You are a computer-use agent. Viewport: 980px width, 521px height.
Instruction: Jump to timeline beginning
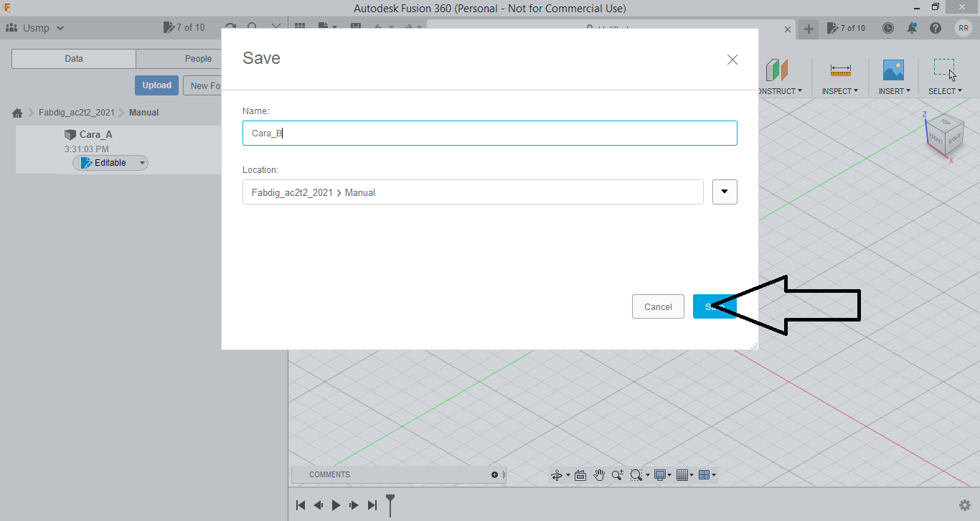coord(301,505)
